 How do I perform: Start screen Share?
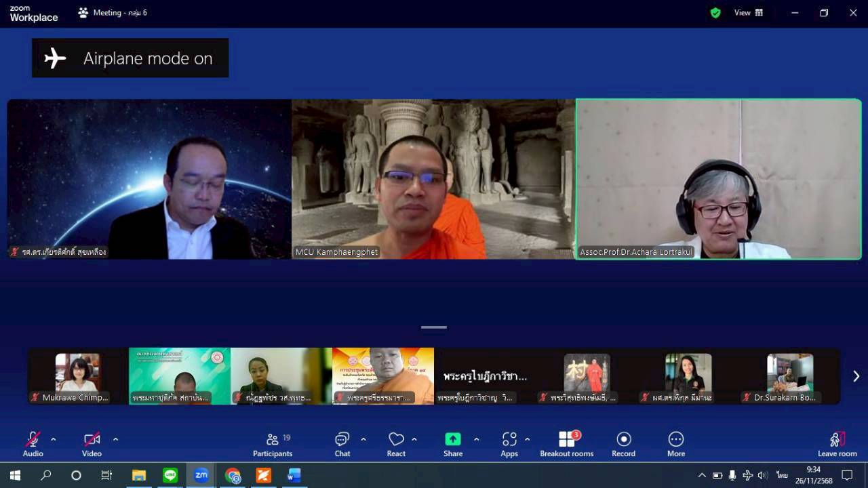point(453,444)
